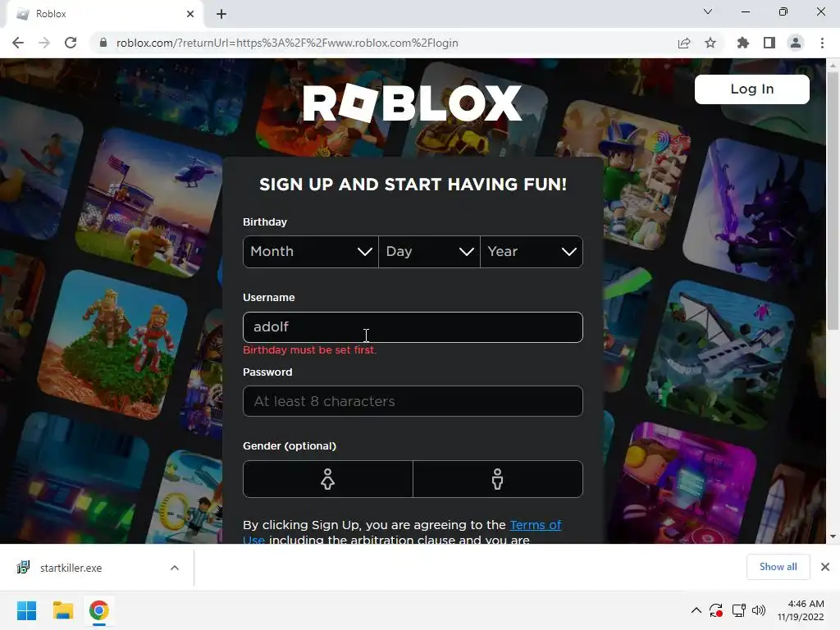This screenshot has width=840, height=630.
Task: Open the tab search chevron
Action: pos(708,11)
